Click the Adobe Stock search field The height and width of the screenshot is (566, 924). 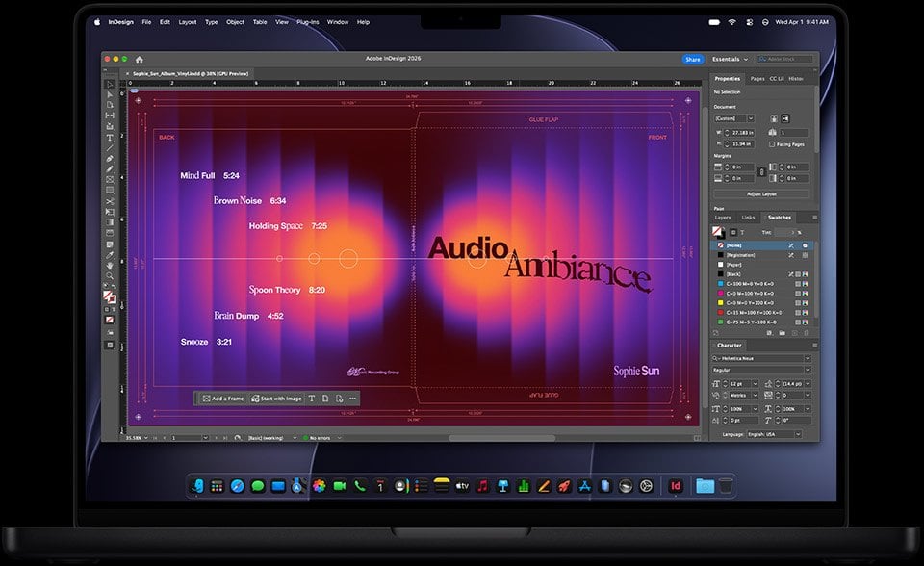coord(784,59)
